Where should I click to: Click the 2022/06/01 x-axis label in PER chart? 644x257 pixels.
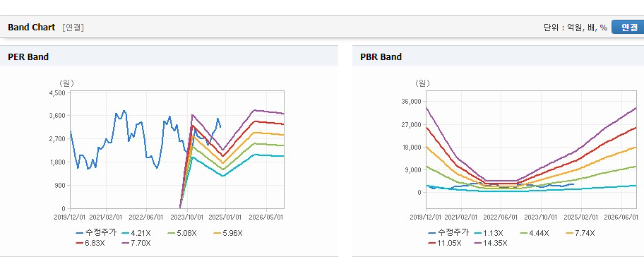click(147, 217)
